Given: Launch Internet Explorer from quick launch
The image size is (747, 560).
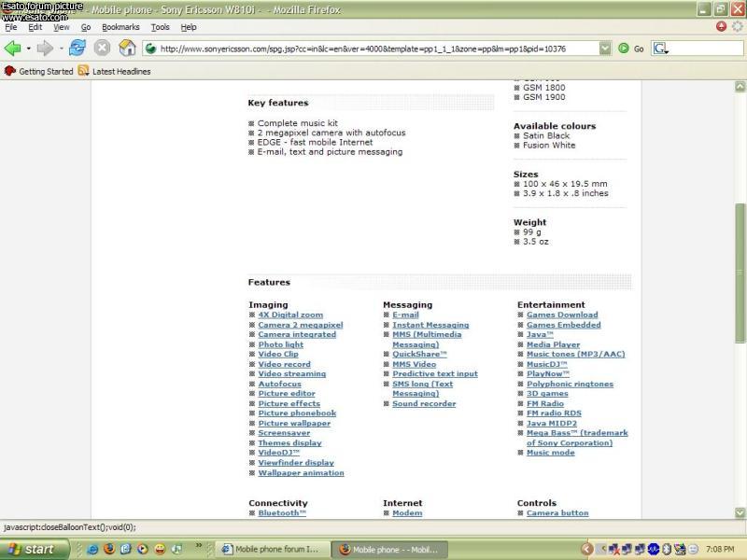Looking at the screenshot, I should pos(92,549).
